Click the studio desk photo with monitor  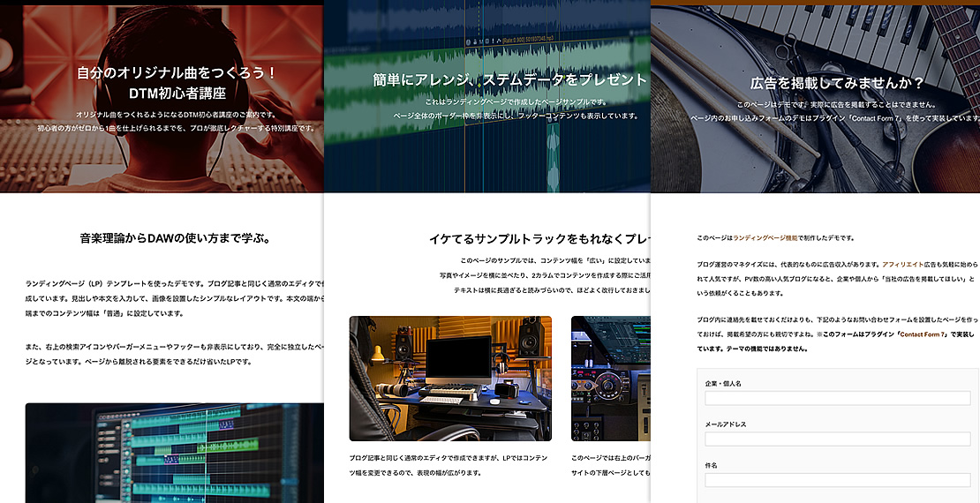click(450, 379)
